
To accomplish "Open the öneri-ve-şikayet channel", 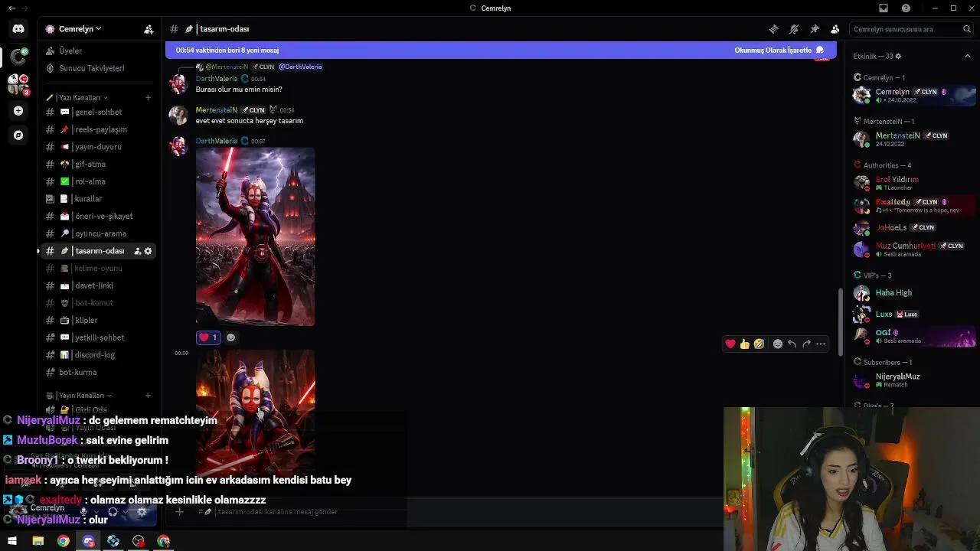I will tap(100, 216).
